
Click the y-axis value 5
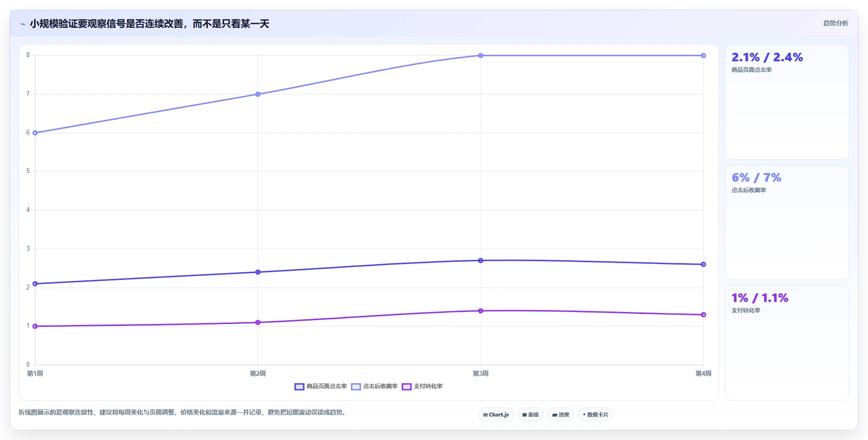click(28, 171)
